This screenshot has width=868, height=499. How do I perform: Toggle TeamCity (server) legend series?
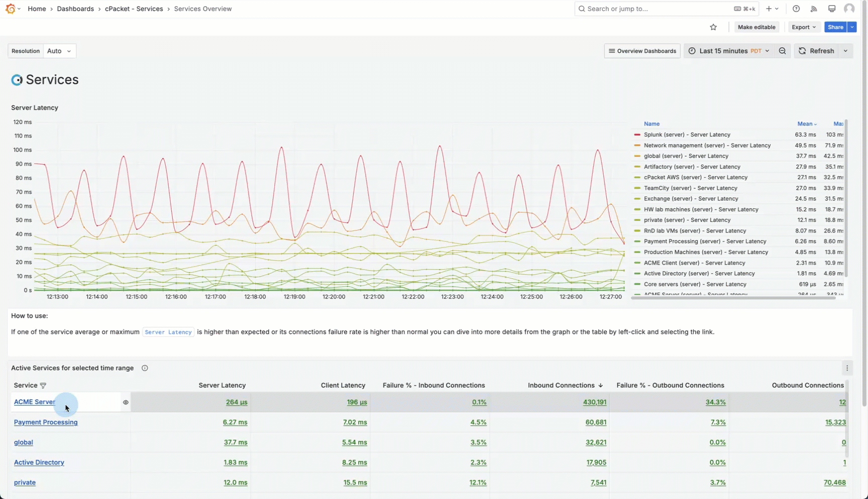click(690, 188)
